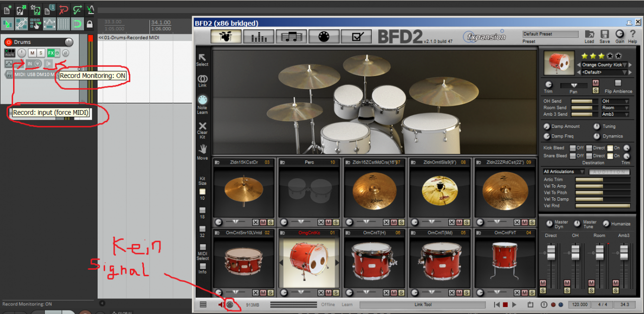This screenshot has height=314, width=644.
Task: Toggle the Info checkbox
Action: click(x=202, y=266)
